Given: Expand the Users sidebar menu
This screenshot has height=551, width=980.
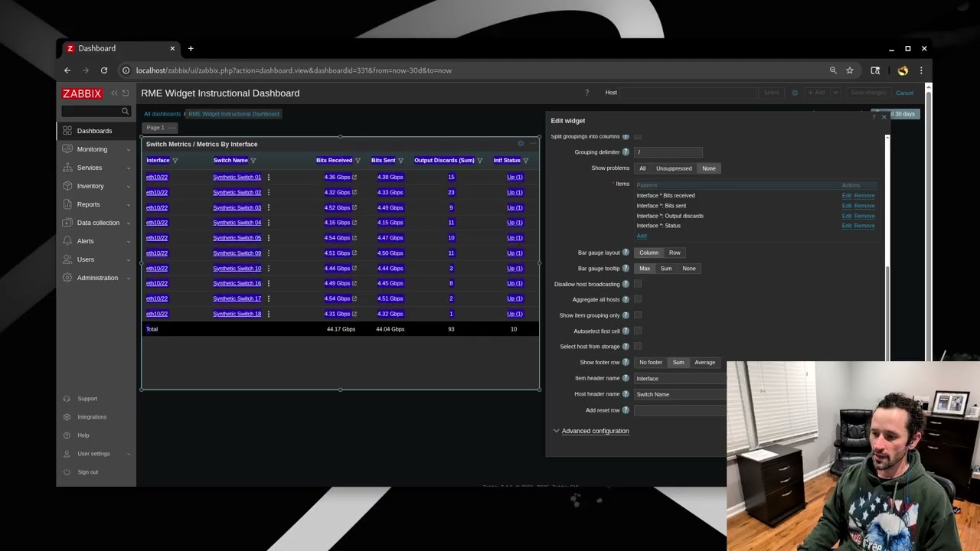Looking at the screenshot, I should point(96,259).
